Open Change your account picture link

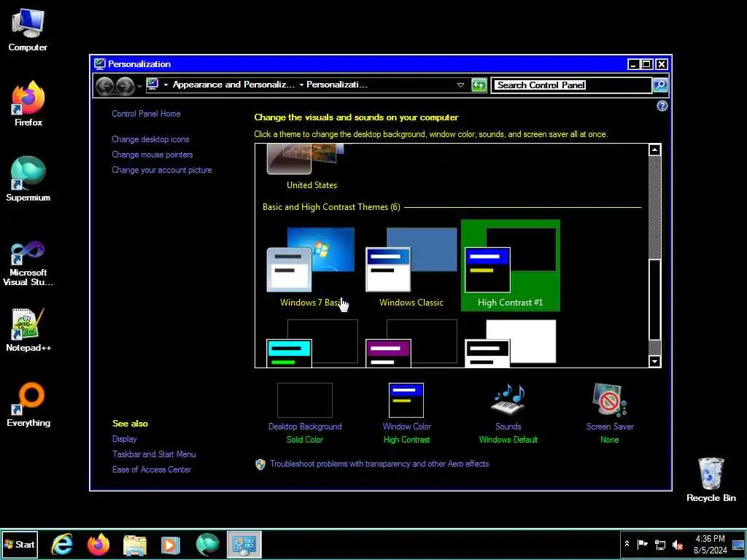161,169
